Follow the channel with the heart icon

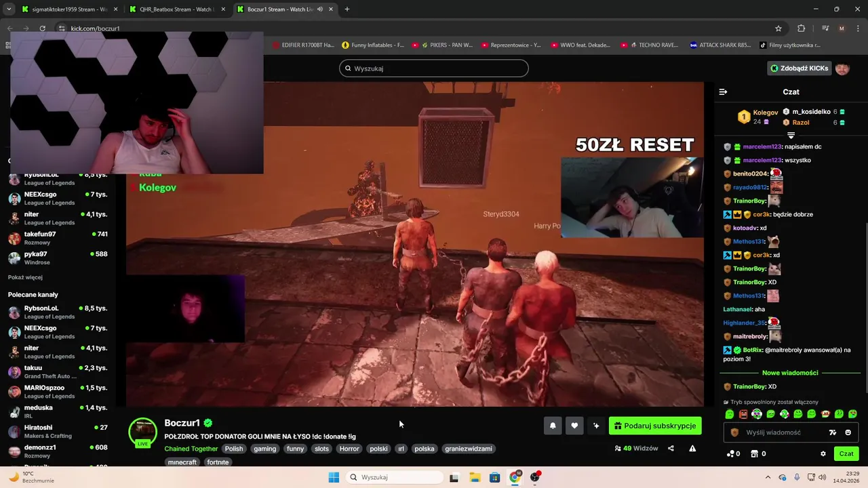(x=574, y=426)
